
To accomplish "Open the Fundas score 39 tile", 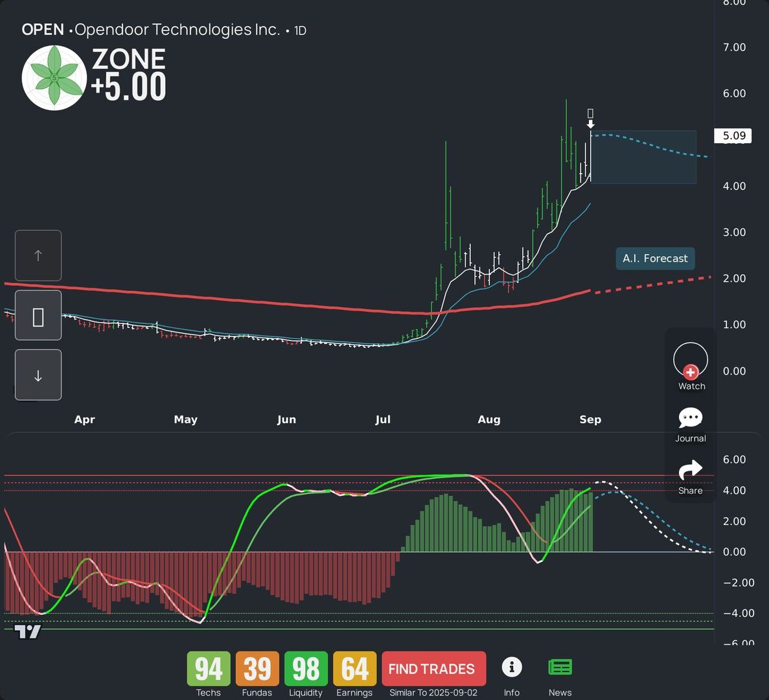I will pos(257,669).
